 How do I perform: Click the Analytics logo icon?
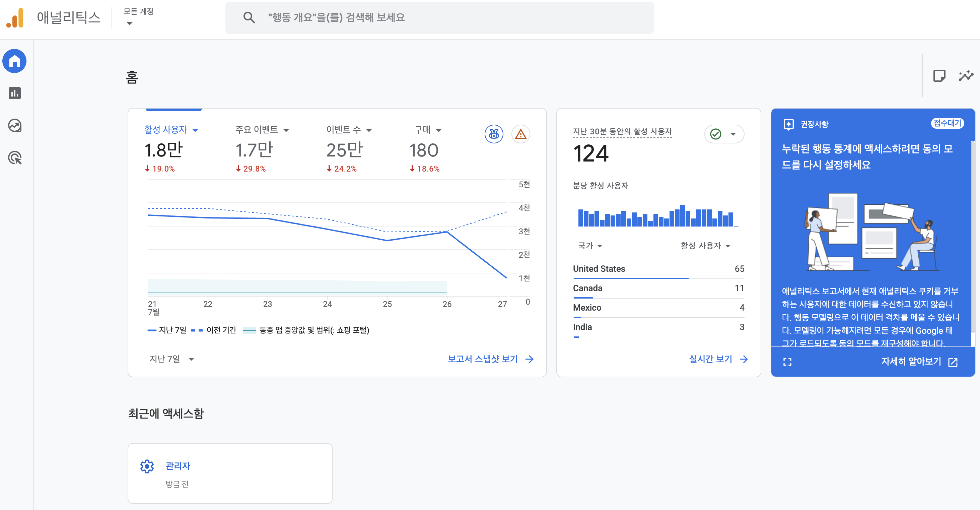click(15, 18)
